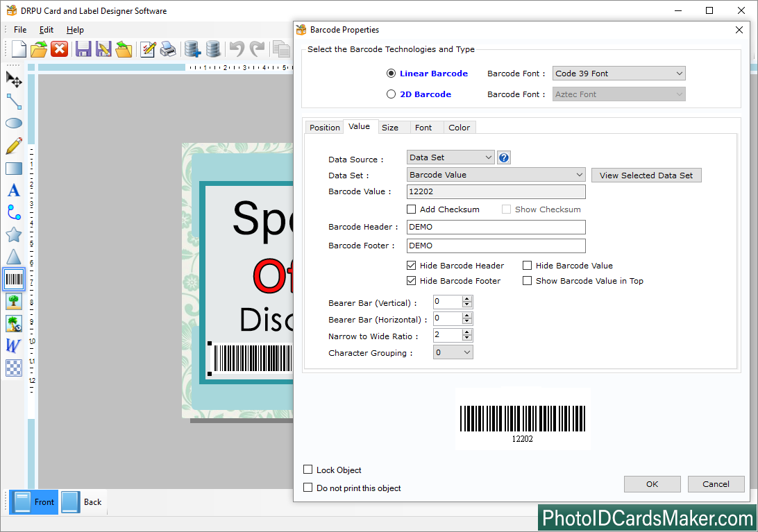Image resolution: width=758 pixels, height=532 pixels.
Task: Expand the Data Set Barcode Value dropdown
Action: point(496,175)
